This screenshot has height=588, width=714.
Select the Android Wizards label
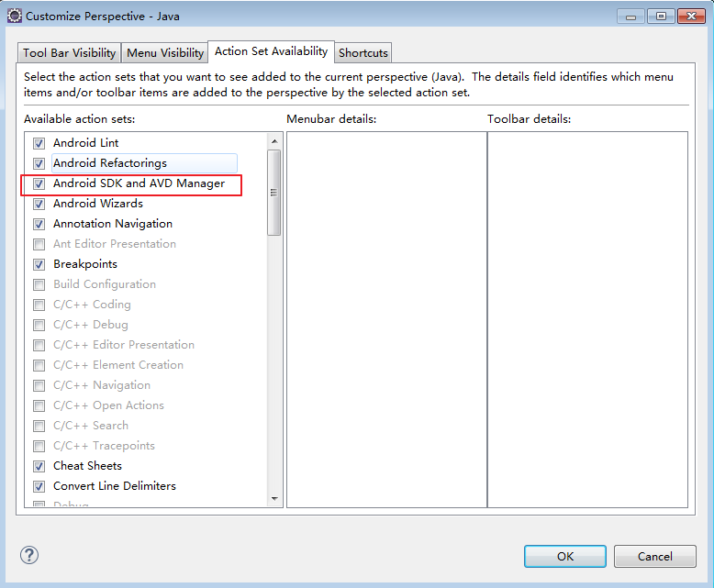click(98, 204)
